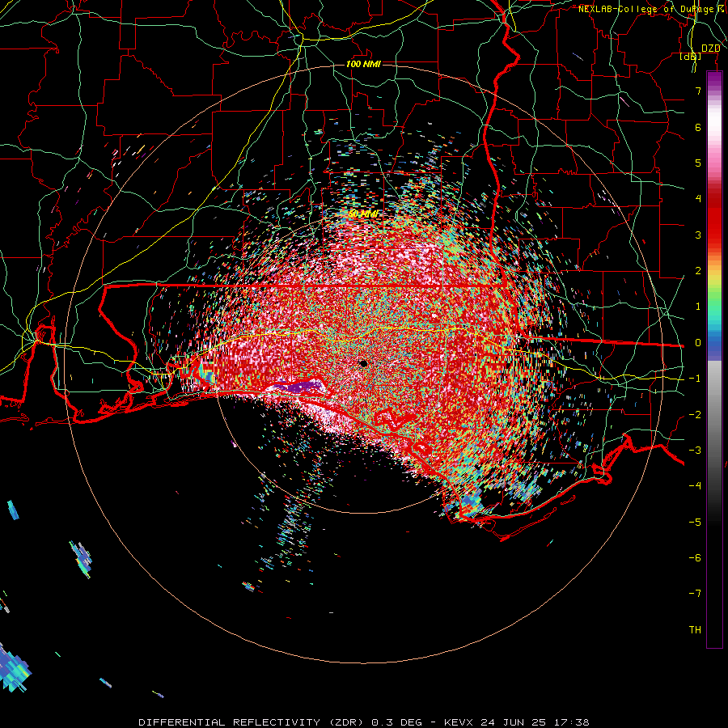Click the "-6" value on color scale

pos(695,558)
